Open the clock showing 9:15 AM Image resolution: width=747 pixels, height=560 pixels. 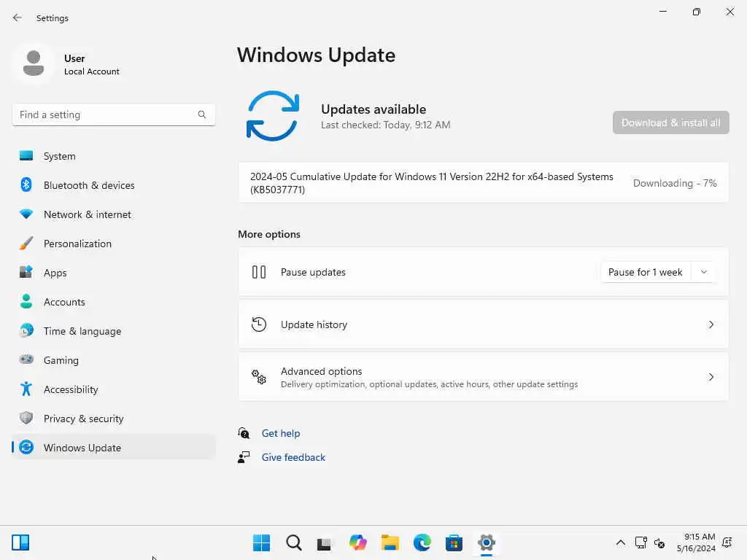696,542
